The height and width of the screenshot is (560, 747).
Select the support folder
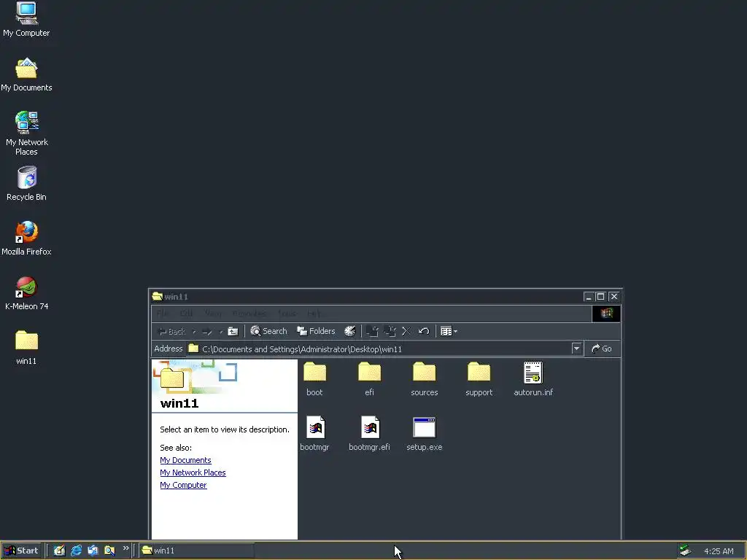(x=479, y=378)
